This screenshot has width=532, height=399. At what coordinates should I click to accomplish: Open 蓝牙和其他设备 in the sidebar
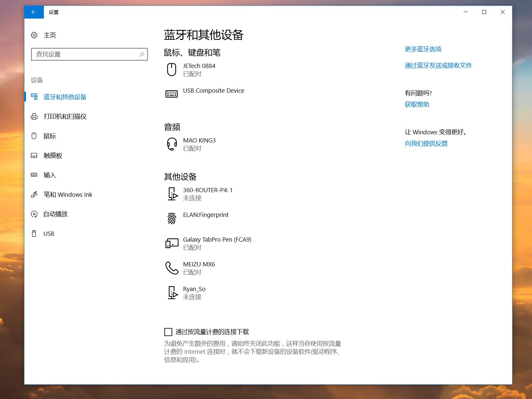(65, 97)
